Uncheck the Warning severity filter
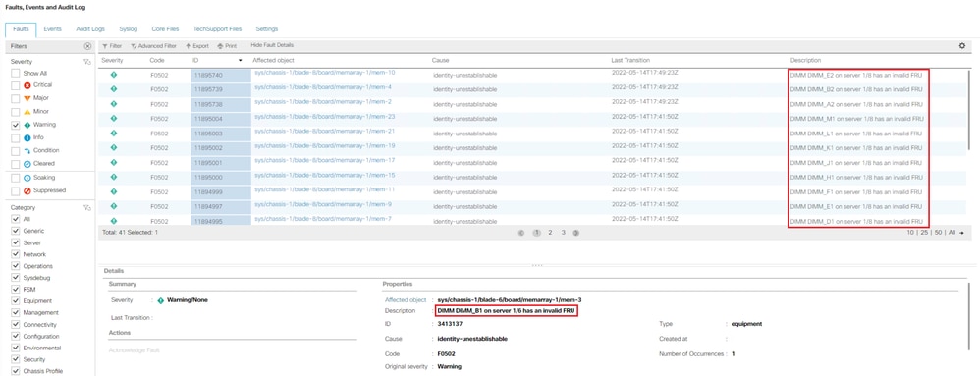Image resolution: width=980 pixels, height=376 pixels. (x=16, y=125)
